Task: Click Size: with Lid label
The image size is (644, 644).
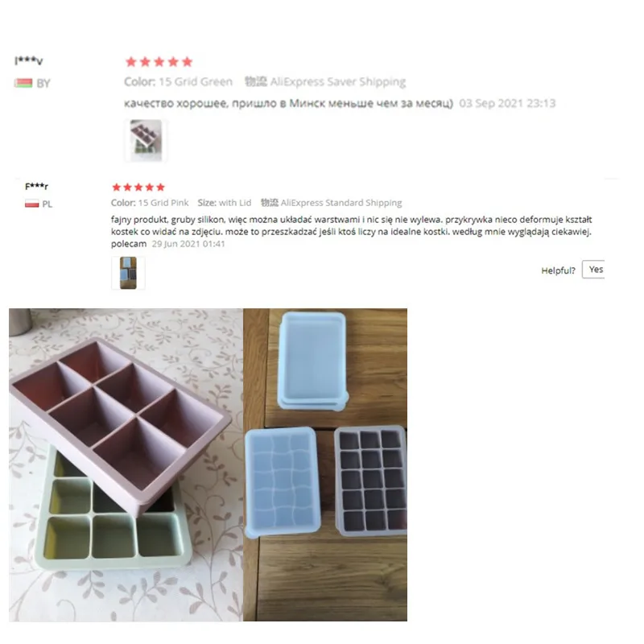Action: 225,203
